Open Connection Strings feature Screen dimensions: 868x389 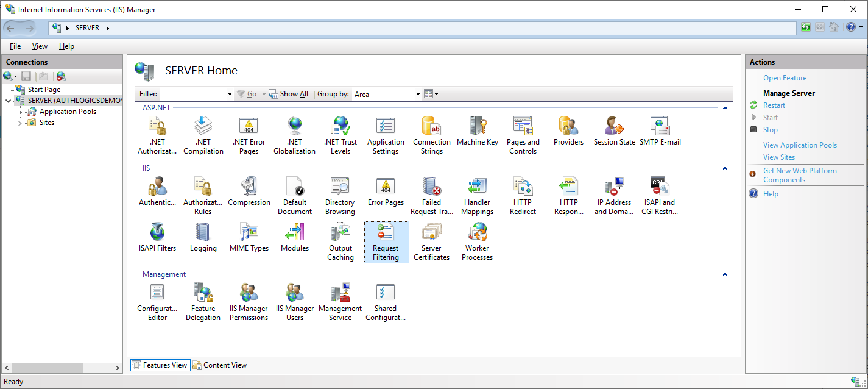[431, 135]
